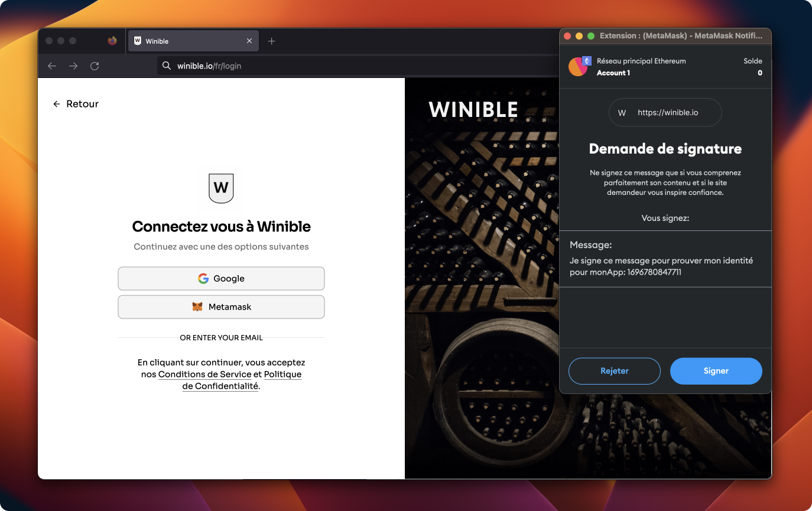
Task: Click the OR ENTER YOUR EMAIL text
Action: coord(222,338)
